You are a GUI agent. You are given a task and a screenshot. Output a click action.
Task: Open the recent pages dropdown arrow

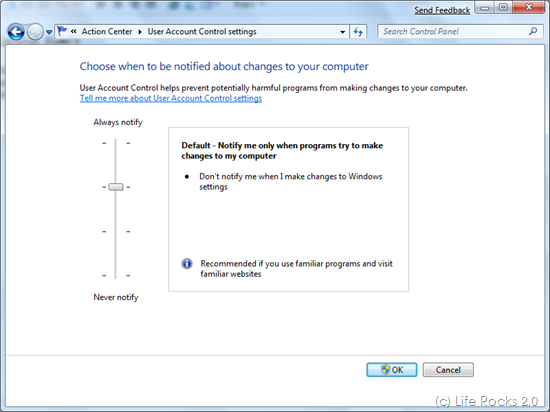[x=49, y=32]
